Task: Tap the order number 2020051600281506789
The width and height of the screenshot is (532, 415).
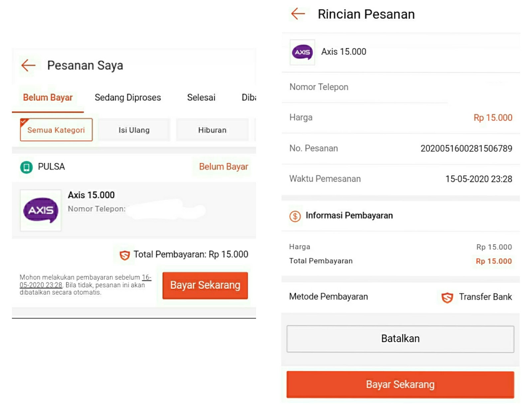Action: click(466, 148)
